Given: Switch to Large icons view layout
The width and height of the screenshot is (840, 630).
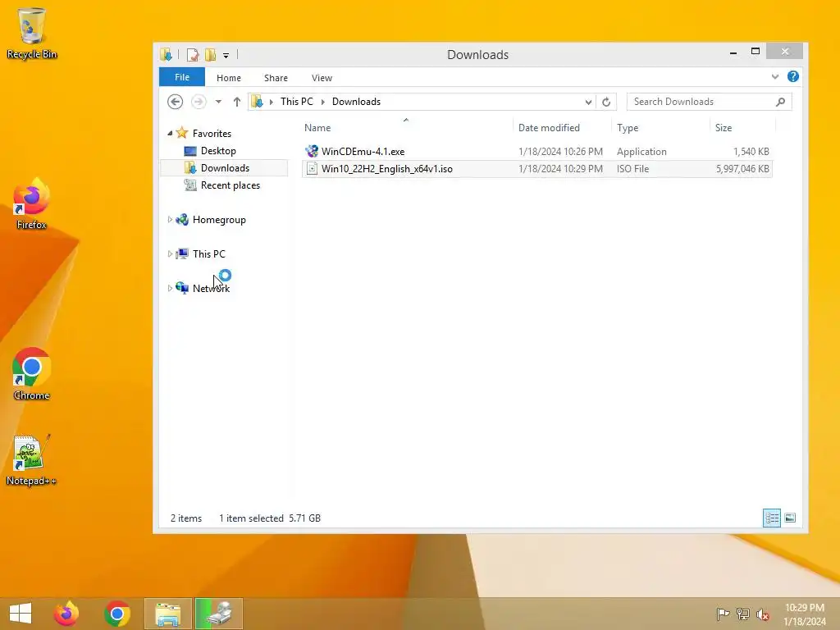Looking at the screenshot, I should (790, 518).
